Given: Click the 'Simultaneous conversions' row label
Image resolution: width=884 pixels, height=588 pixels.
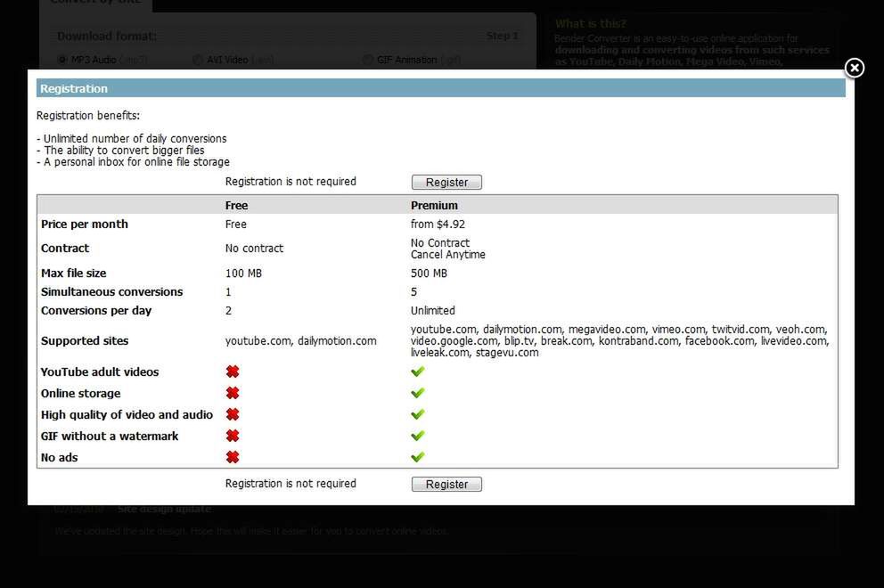Looking at the screenshot, I should pyautogui.click(x=111, y=291).
